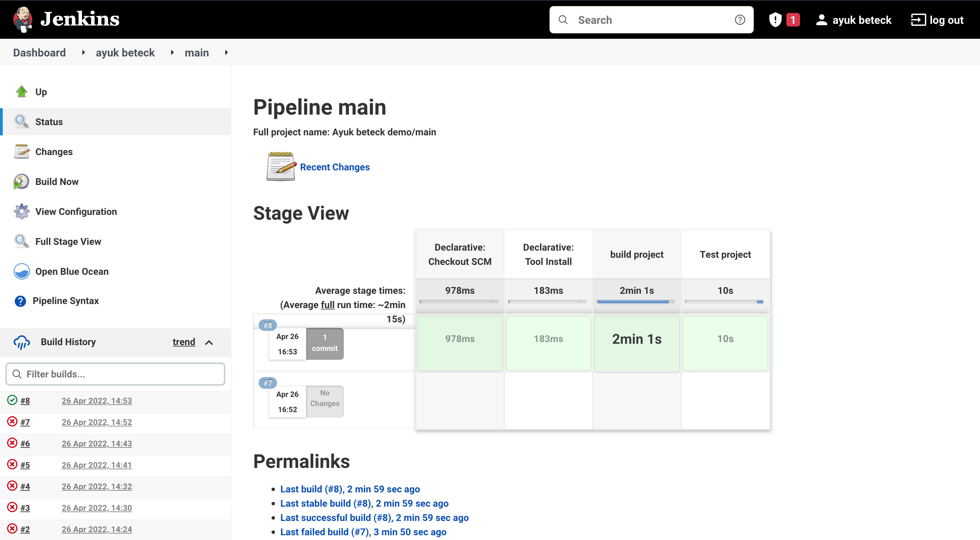Expand the main breadcrumb dropdown arrow
This screenshot has width=980, height=540.
click(226, 52)
